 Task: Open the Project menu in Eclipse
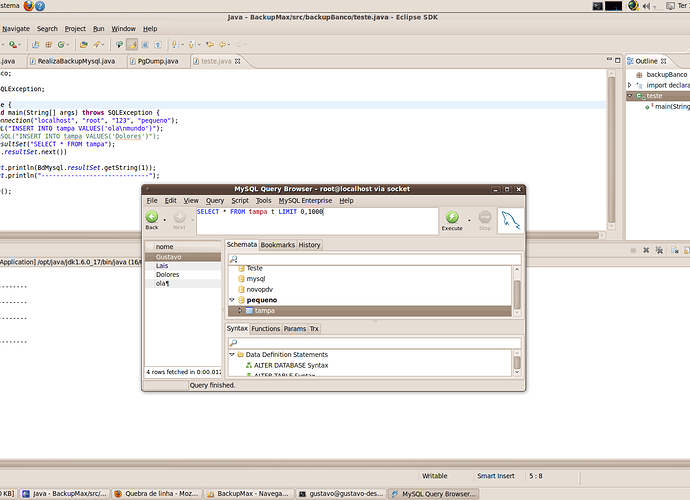point(75,29)
